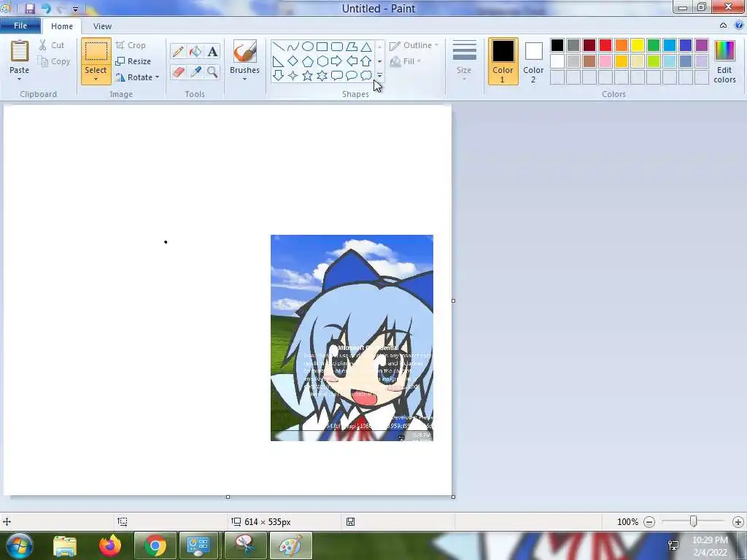747x560 pixels.
Task: Open Firefox from the taskbar
Action: pyautogui.click(x=110, y=545)
